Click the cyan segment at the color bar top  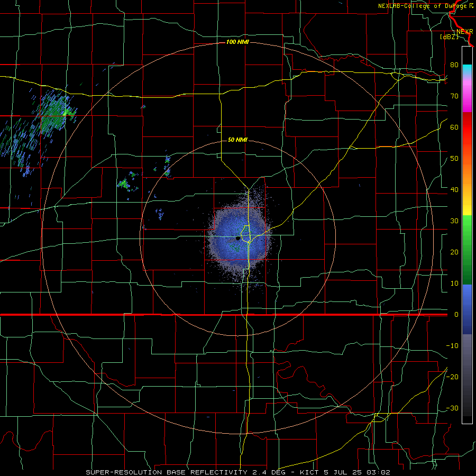pos(467,70)
